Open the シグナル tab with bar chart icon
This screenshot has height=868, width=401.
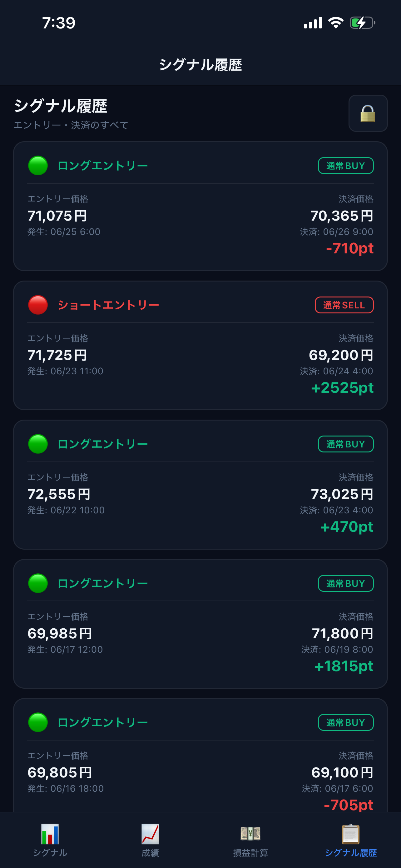coord(50,834)
